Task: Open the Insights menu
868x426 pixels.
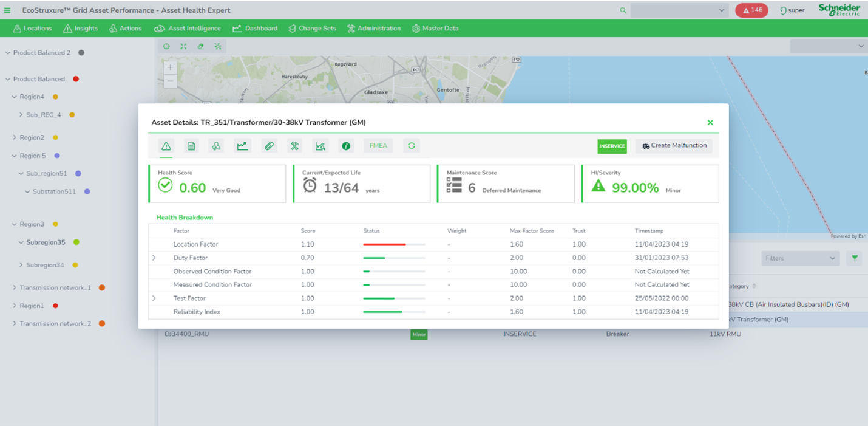Action: pos(80,29)
